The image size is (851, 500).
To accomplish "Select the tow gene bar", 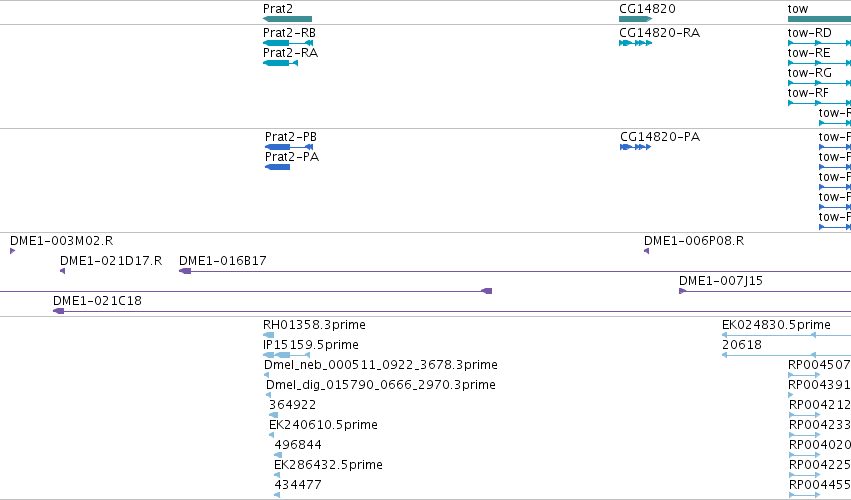I will click(x=820, y=19).
